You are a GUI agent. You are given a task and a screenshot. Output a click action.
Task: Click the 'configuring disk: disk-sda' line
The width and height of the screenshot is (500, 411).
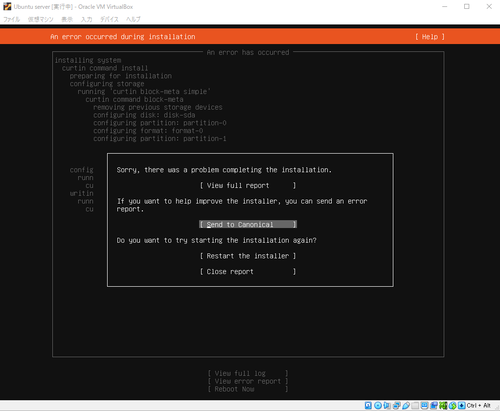pos(144,115)
